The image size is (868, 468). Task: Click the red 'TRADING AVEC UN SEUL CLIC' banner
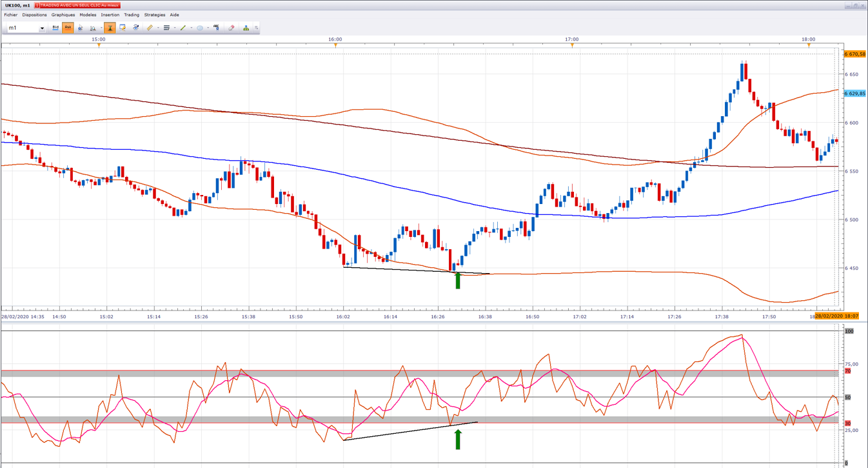coord(77,5)
